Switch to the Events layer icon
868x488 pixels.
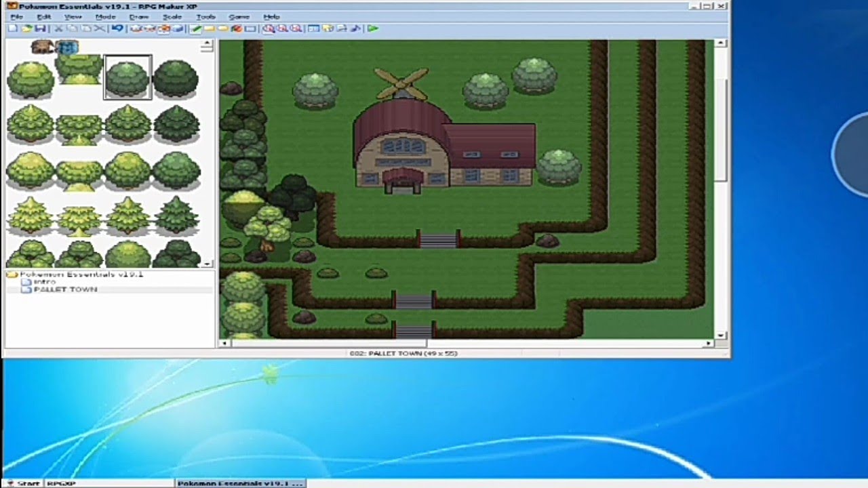coord(178,28)
